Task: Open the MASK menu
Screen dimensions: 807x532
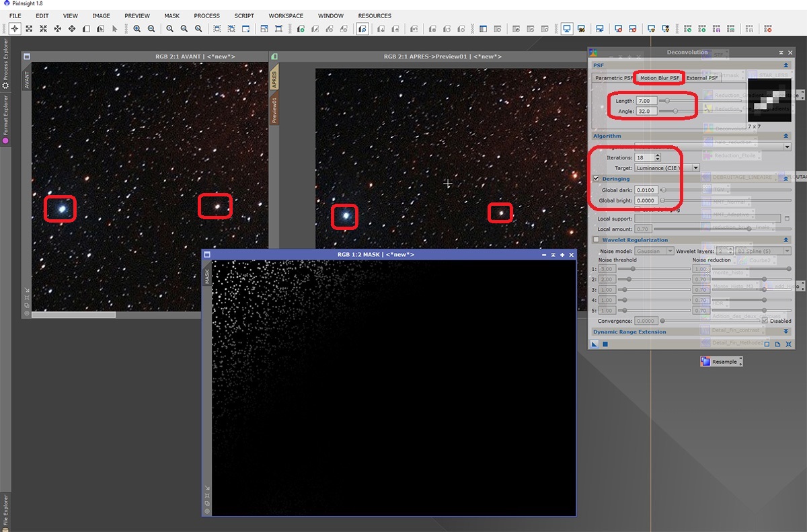Action: click(171, 15)
